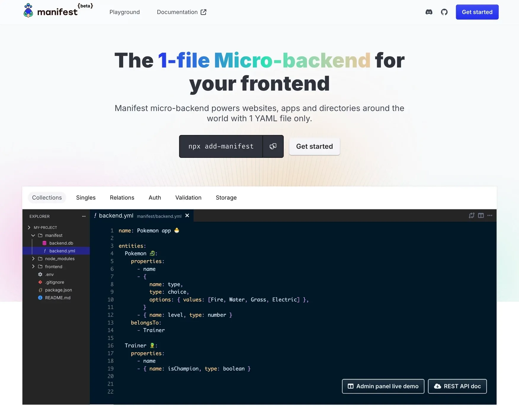Select README.md file name in explorer
519x420 pixels.
click(x=58, y=298)
